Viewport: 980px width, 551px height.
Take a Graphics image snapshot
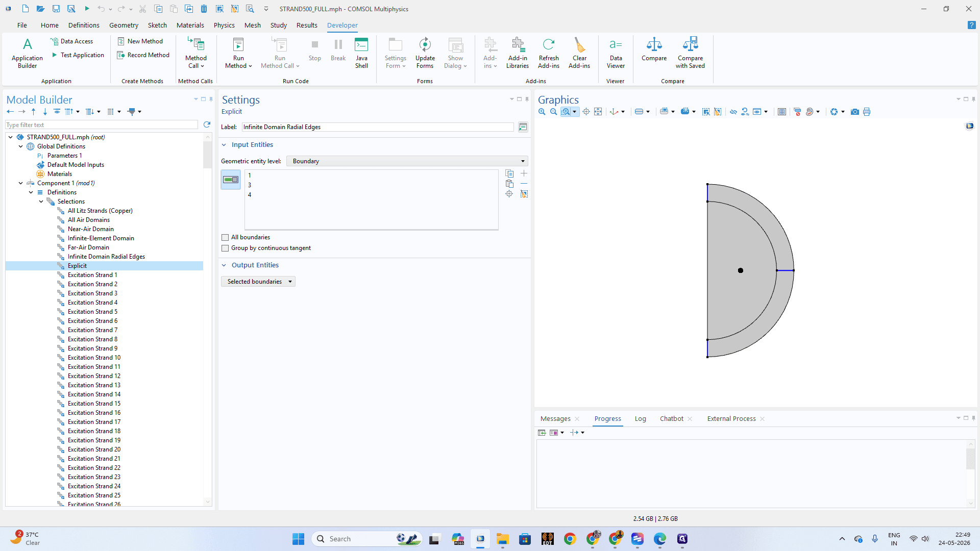[855, 112]
